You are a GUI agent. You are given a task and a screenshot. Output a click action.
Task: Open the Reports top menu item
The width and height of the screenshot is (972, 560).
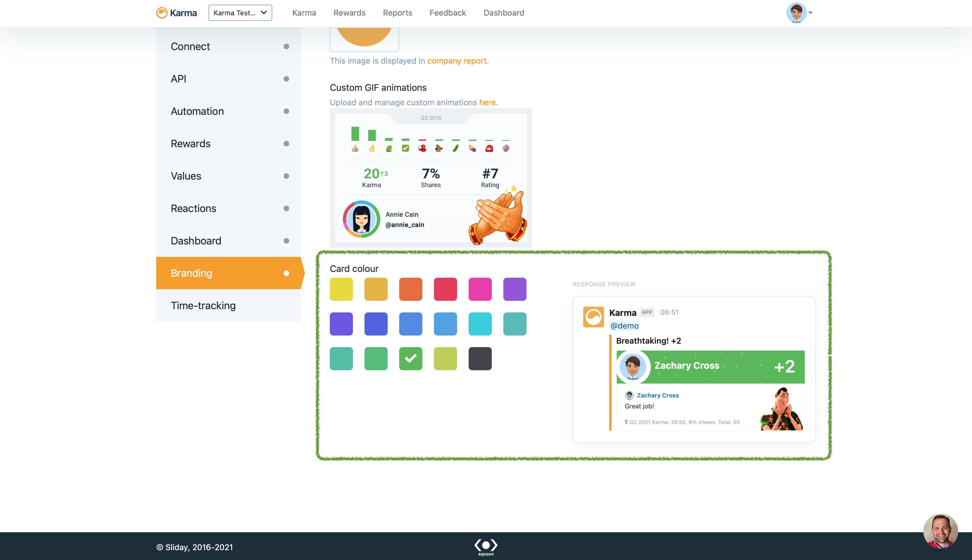coord(397,13)
